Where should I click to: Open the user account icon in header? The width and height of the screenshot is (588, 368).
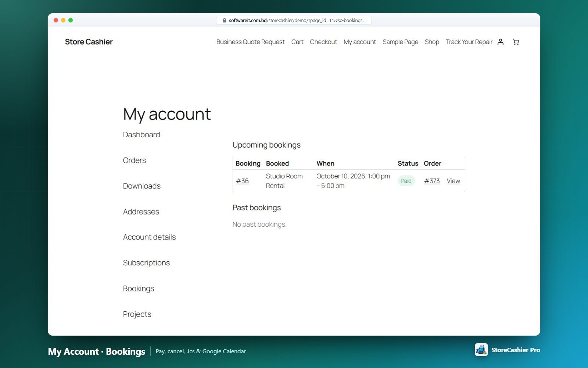click(x=501, y=42)
